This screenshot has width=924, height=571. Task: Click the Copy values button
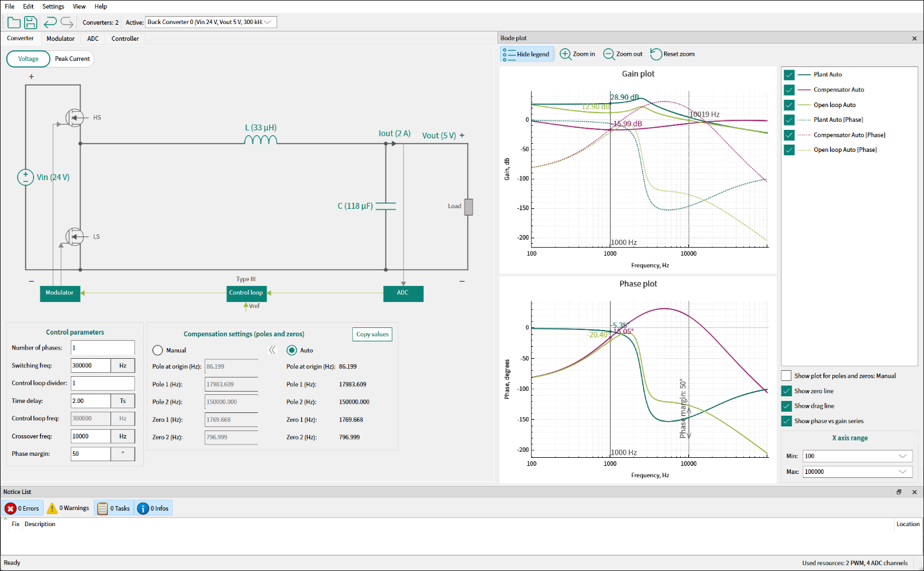pos(372,334)
